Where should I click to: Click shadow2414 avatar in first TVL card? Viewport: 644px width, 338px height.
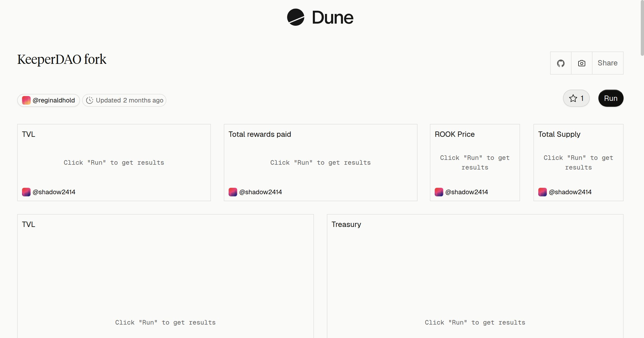(26, 192)
